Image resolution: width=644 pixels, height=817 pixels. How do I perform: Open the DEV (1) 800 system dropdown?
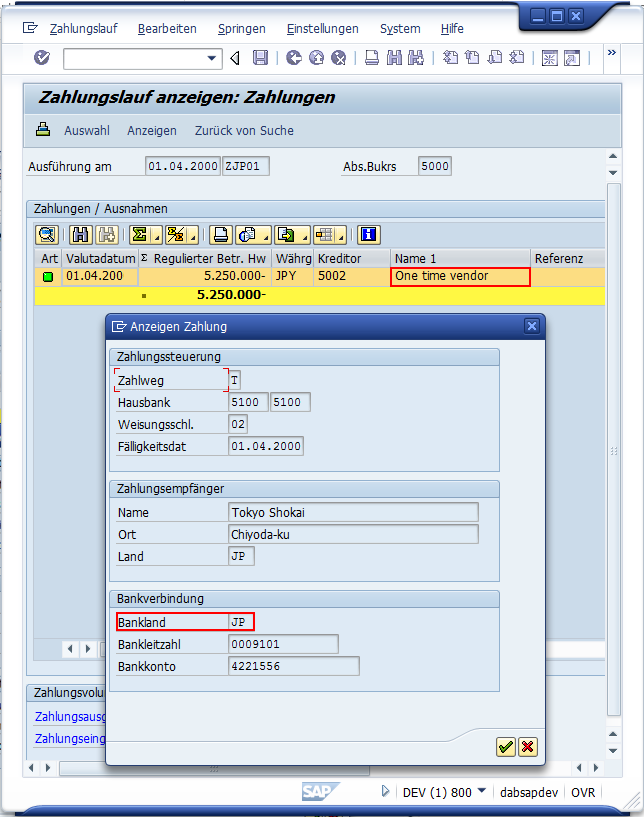click(x=482, y=791)
